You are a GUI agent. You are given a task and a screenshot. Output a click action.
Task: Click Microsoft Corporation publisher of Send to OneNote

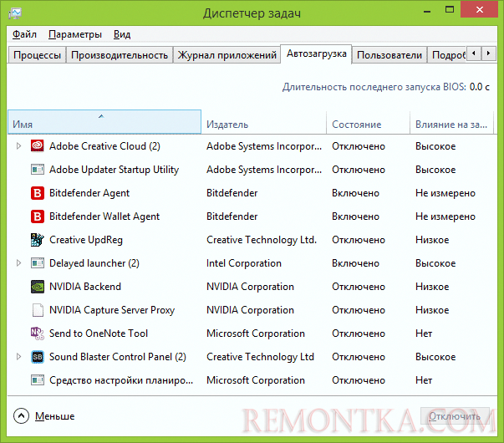pyautogui.click(x=256, y=334)
